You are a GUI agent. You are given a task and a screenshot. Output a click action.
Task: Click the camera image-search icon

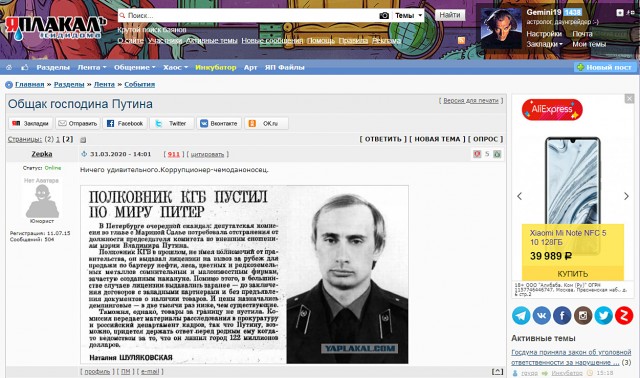click(384, 16)
